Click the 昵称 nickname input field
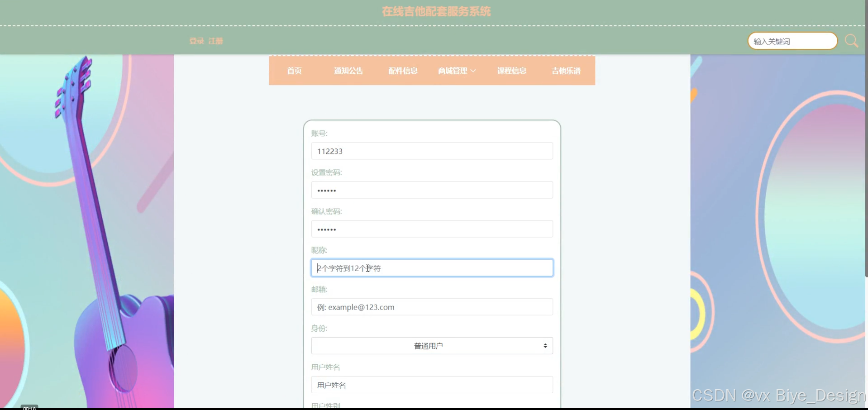 click(432, 268)
